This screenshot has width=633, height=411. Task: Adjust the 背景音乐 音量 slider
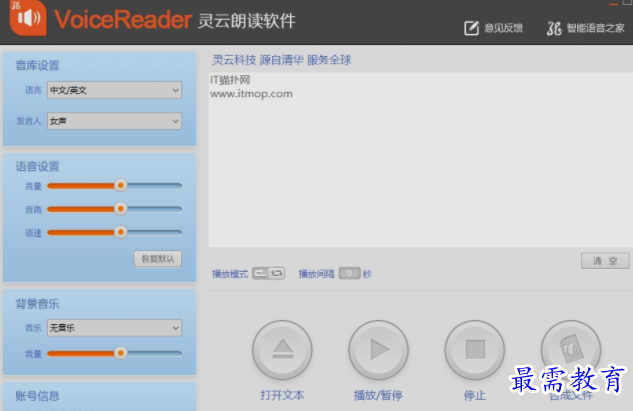pos(120,353)
